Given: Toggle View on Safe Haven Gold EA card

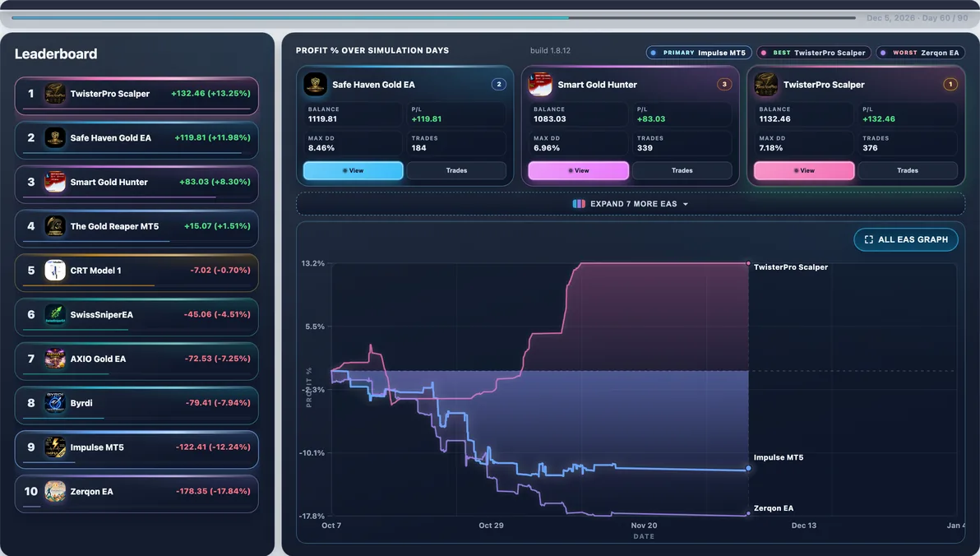Looking at the screenshot, I should (354, 171).
